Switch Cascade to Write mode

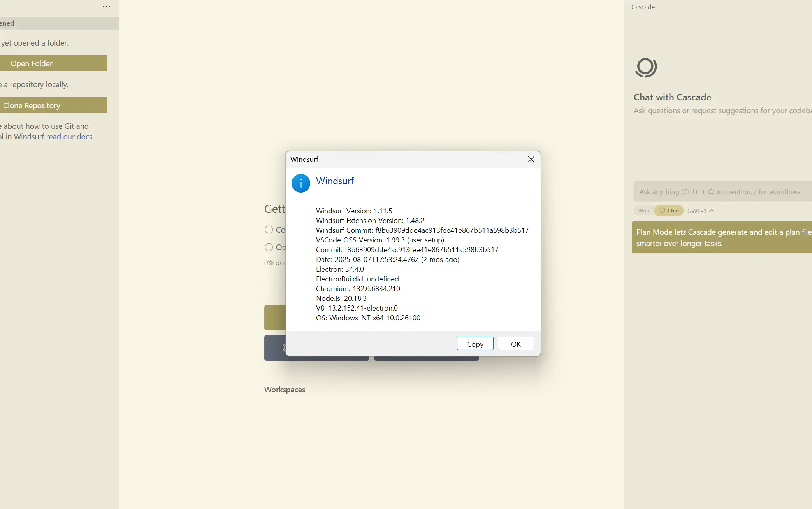(x=644, y=211)
